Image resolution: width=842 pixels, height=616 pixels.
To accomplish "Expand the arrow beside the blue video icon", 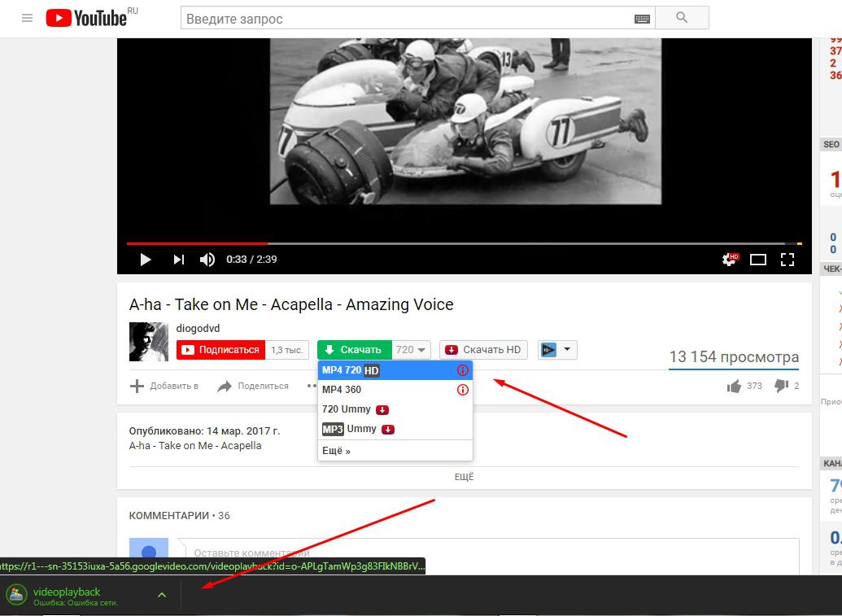I will tap(567, 350).
